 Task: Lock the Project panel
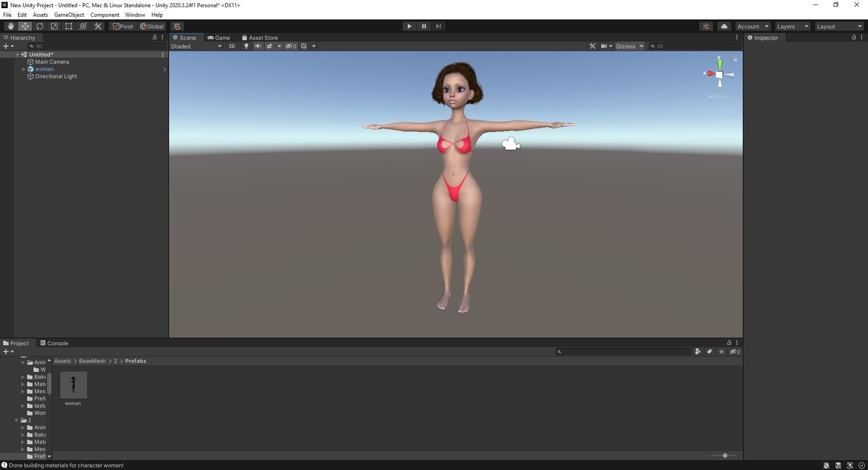(729, 343)
